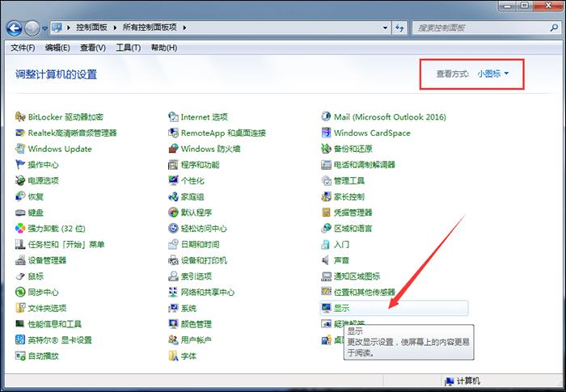Open the 恢复 item
This screenshot has width=566, height=392.
click(x=36, y=196)
